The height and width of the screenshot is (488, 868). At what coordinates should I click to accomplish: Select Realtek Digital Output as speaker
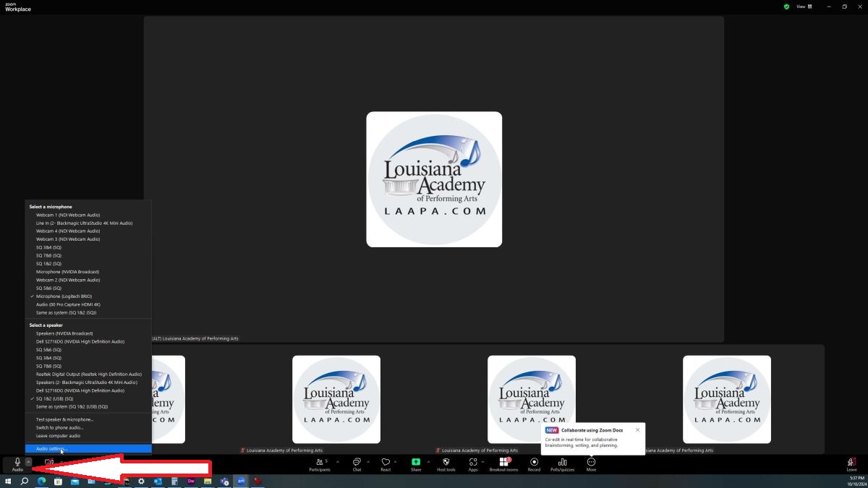pos(88,374)
